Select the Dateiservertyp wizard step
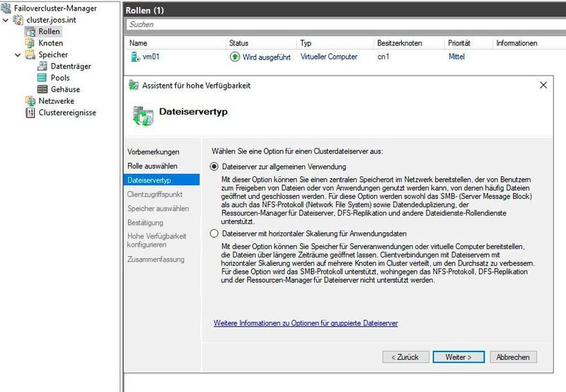 (x=161, y=180)
